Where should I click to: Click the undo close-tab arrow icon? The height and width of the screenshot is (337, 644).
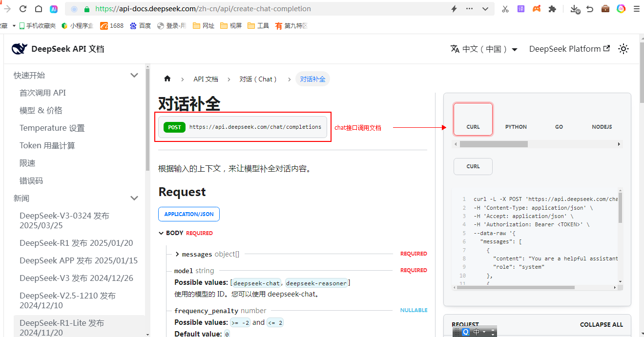click(590, 9)
